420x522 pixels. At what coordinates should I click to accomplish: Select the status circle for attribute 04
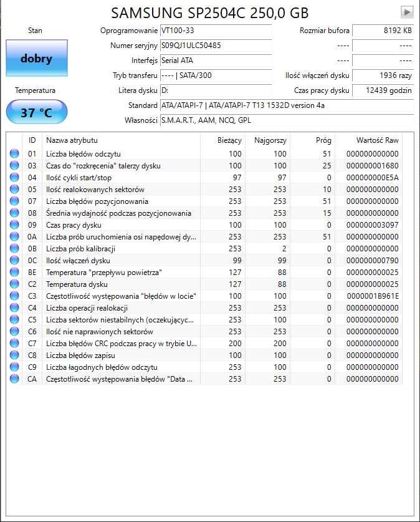(x=14, y=177)
